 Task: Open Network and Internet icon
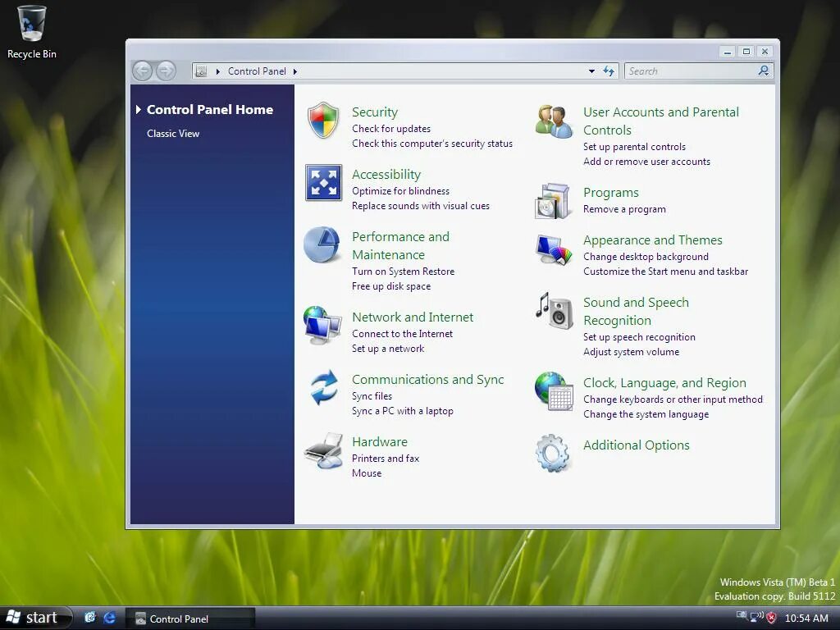pyautogui.click(x=323, y=326)
